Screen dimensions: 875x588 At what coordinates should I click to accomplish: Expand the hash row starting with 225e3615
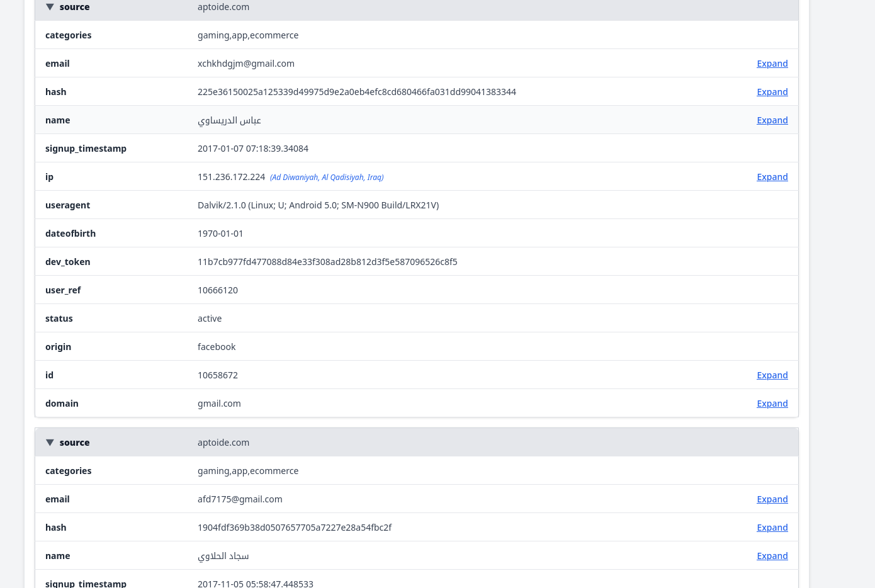click(772, 92)
